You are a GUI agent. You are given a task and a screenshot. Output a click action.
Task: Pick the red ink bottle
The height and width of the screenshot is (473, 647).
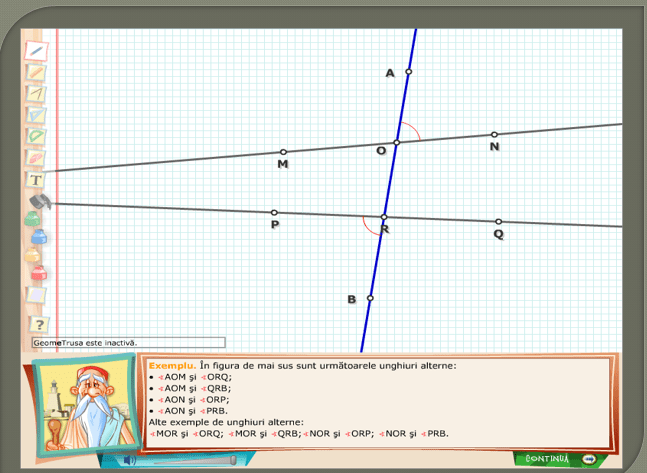click(x=38, y=273)
